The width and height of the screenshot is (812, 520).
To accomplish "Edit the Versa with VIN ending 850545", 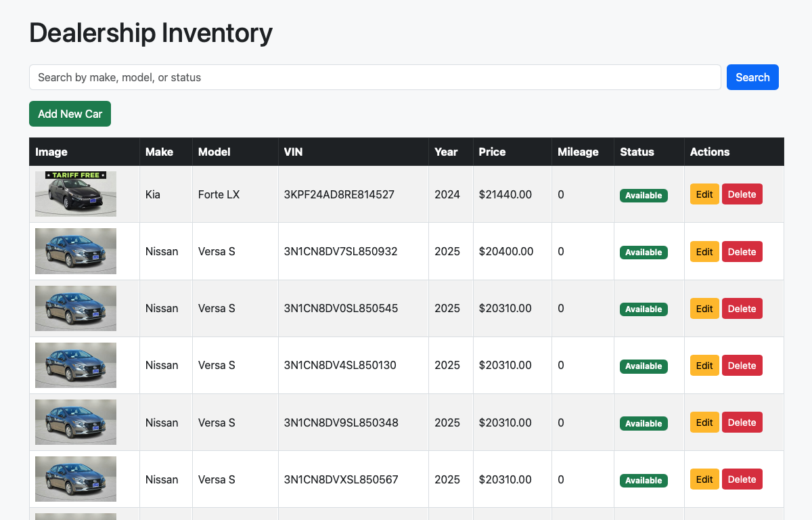I will pos(704,309).
